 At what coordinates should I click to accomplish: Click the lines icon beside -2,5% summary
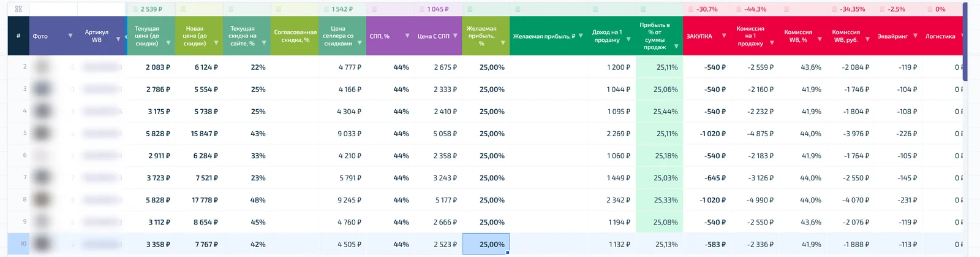pyautogui.click(x=882, y=9)
